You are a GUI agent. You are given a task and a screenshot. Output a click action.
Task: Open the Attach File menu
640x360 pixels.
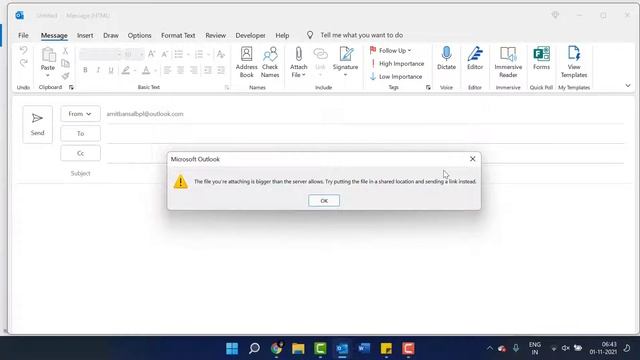tap(298, 62)
